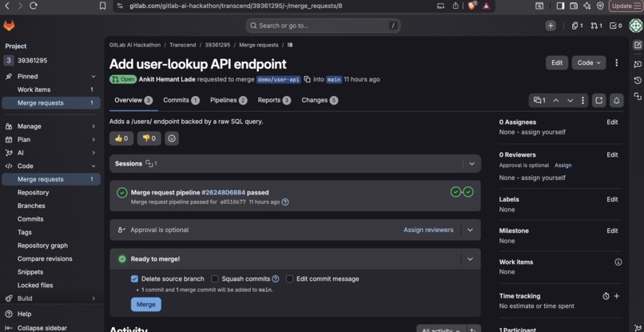Enable Squash commits checkbox

pos(215,279)
